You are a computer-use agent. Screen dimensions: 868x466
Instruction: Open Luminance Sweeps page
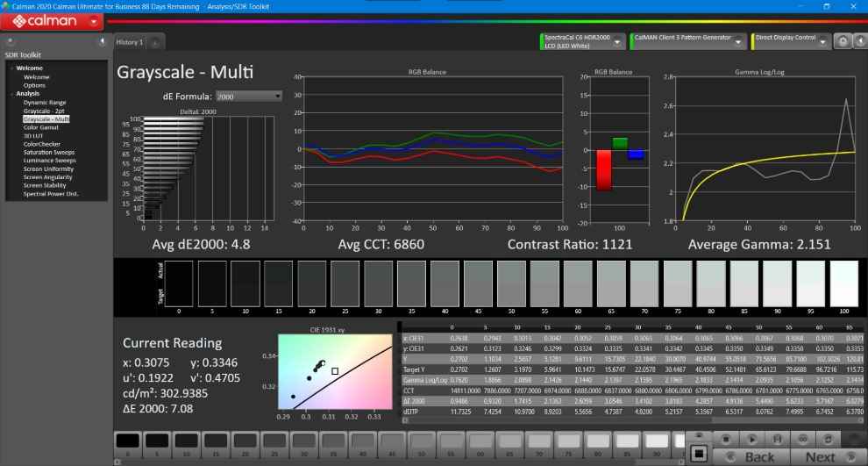coord(49,161)
